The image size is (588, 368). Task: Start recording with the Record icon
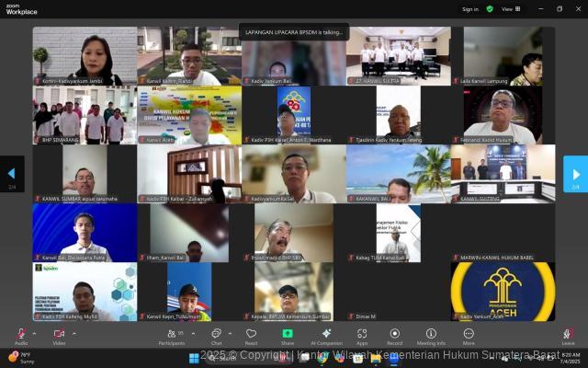click(394, 334)
